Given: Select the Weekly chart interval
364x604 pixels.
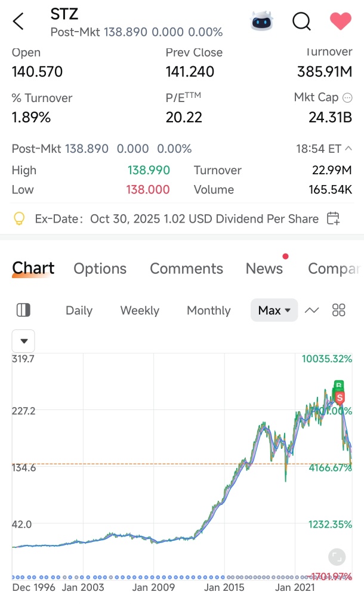Looking at the screenshot, I should pos(140,310).
